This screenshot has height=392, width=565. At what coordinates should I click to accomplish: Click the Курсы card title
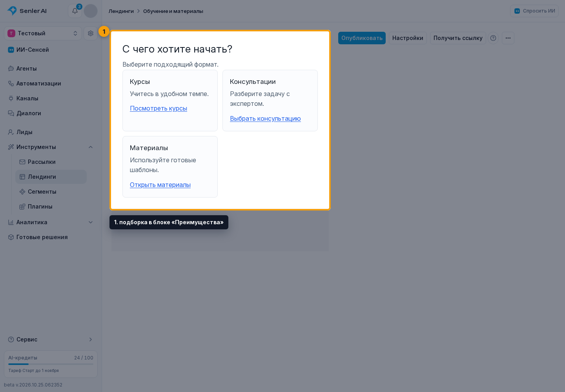click(140, 82)
